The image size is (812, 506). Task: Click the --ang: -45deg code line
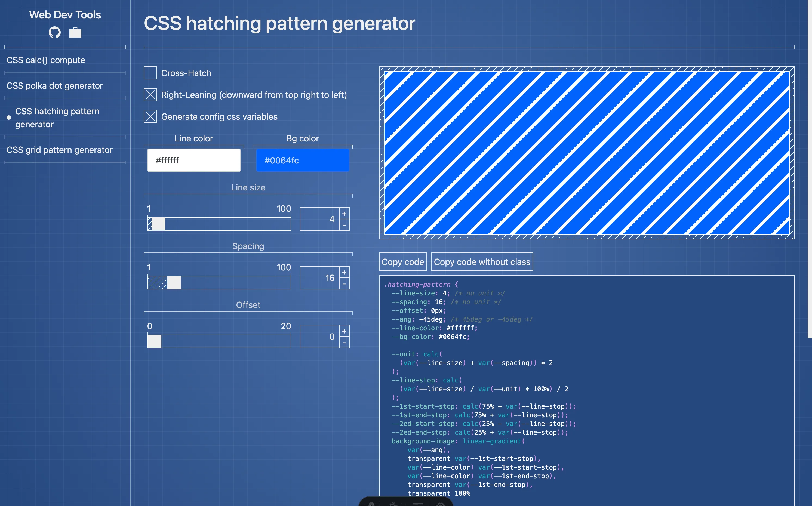tap(419, 319)
